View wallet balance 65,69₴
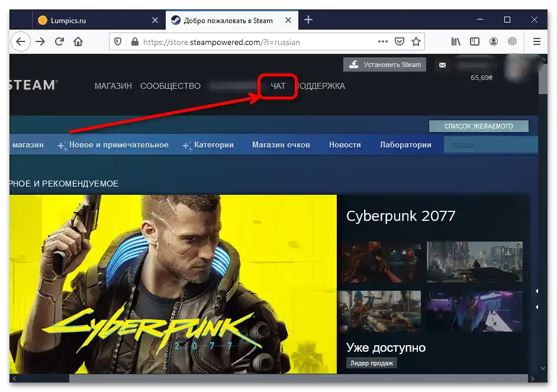 point(481,78)
